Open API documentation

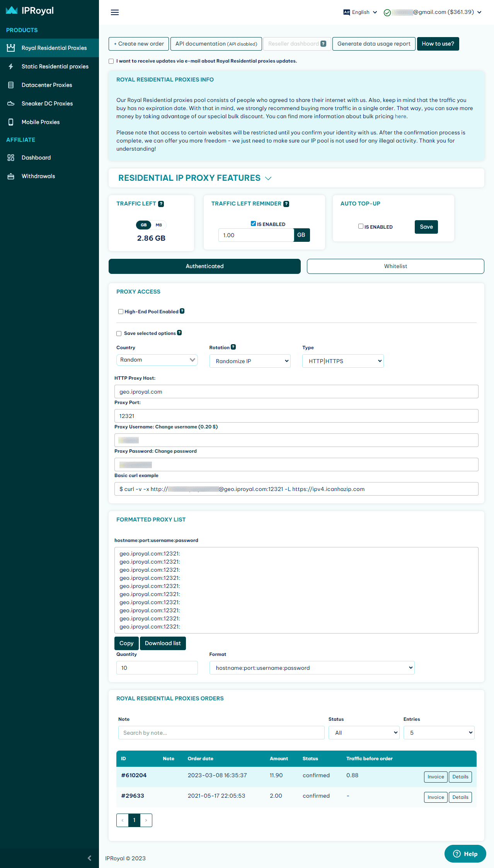pos(216,44)
